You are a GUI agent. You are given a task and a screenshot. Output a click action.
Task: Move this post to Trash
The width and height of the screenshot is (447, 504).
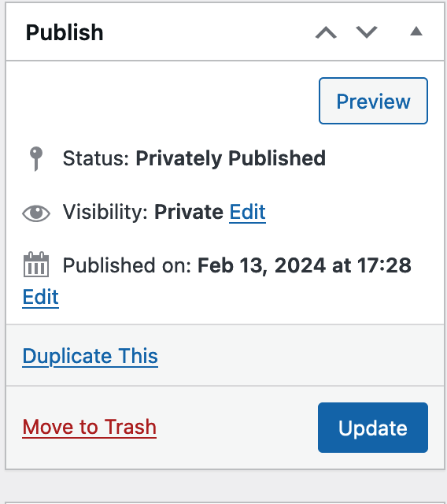click(x=89, y=427)
